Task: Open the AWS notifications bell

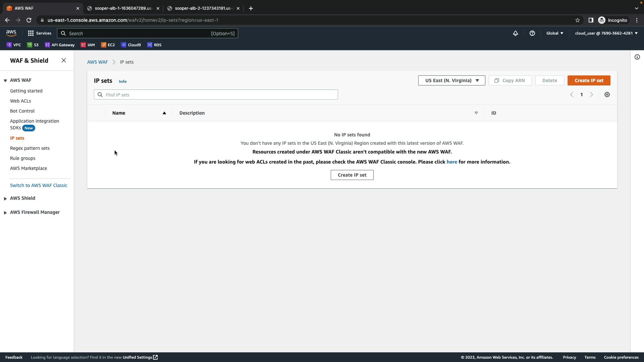Action: tap(515, 33)
